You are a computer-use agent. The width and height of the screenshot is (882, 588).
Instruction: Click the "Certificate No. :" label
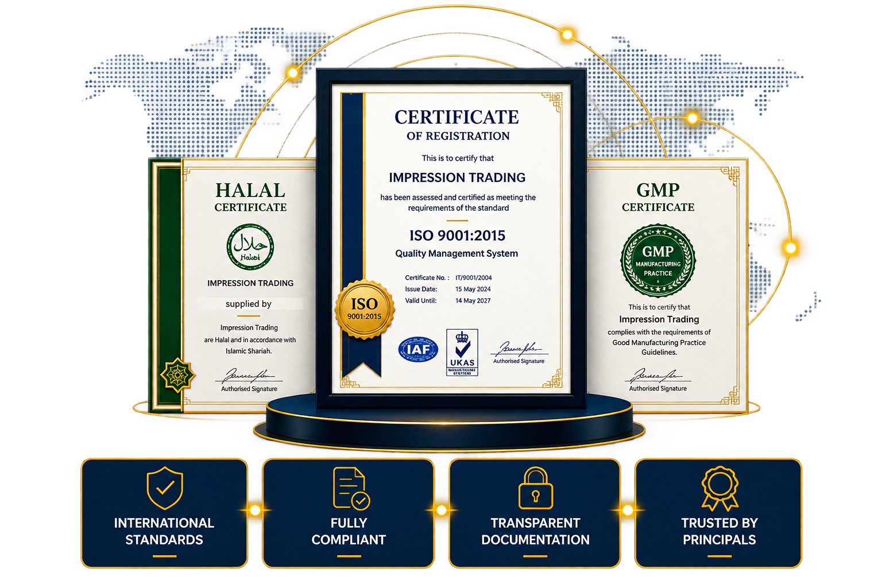tap(427, 278)
